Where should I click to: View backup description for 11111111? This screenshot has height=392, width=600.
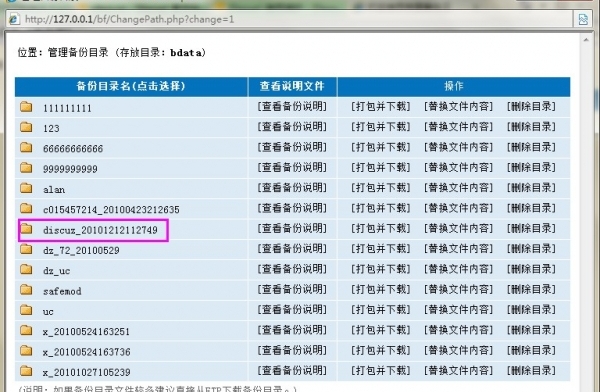pos(292,106)
